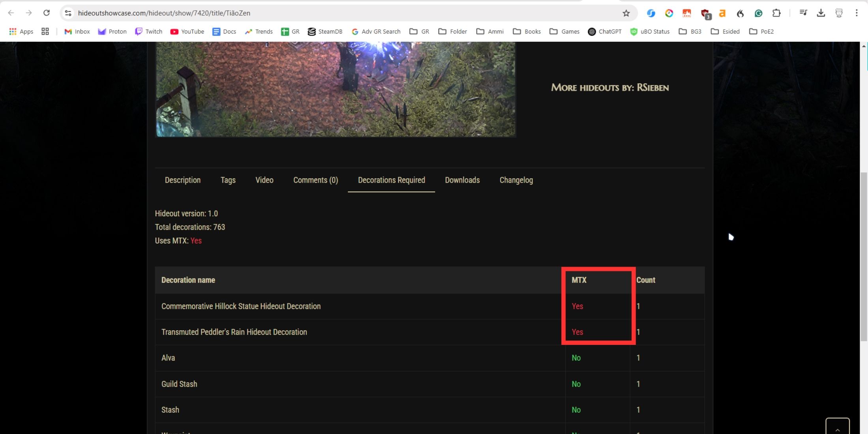This screenshot has width=868, height=434.
Task: Open the SteamDB bookmark
Action: [x=325, y=32]
